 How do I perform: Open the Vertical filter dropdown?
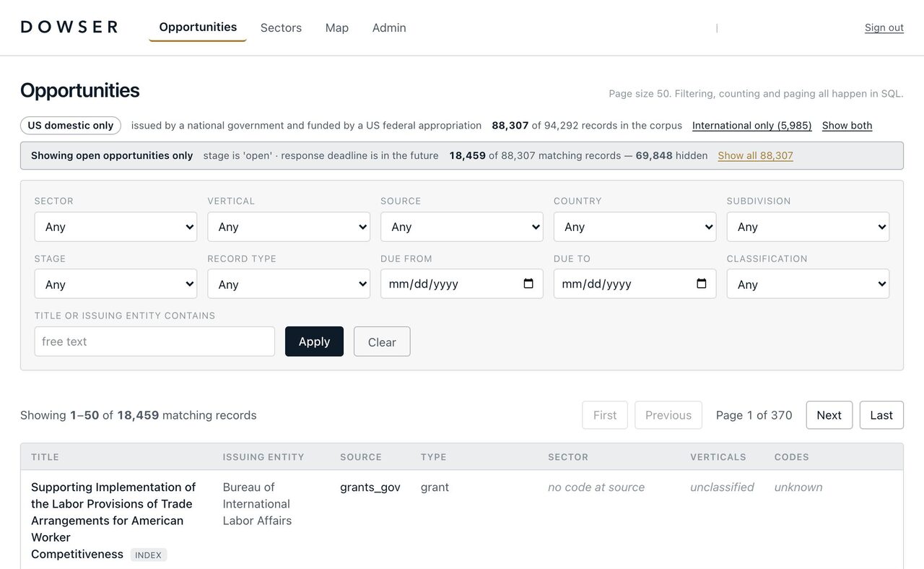(289, 227)
